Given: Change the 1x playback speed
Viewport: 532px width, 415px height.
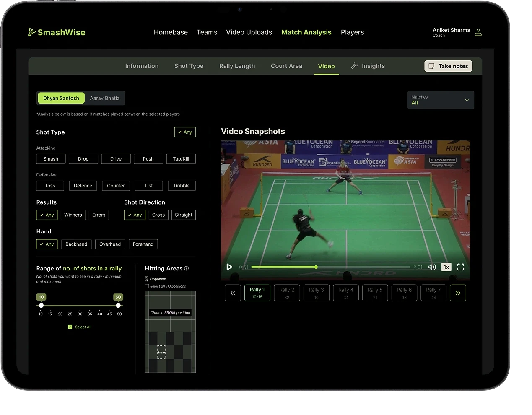Looking at the screenshot, I should pyautogui.click(x=446, y=267).
